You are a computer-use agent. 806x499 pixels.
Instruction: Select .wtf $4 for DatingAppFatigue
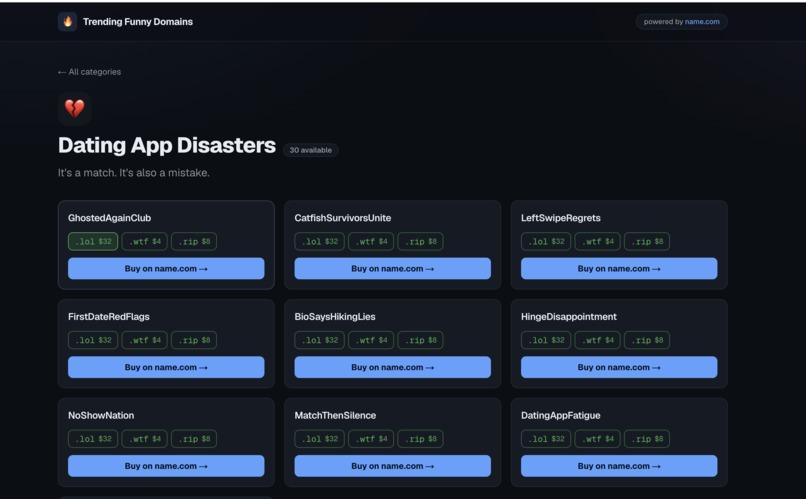pos(597,439)
